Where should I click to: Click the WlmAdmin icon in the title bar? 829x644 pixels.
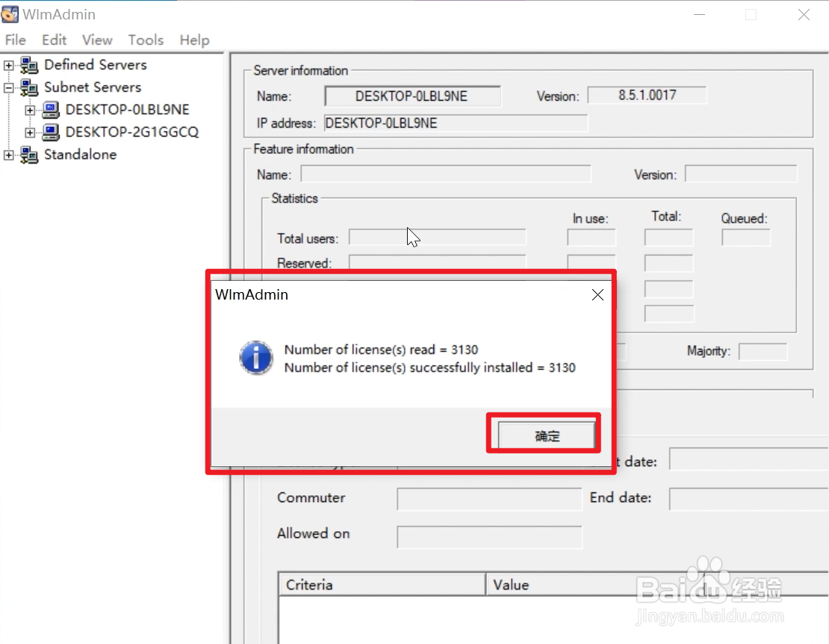(10, 13)
